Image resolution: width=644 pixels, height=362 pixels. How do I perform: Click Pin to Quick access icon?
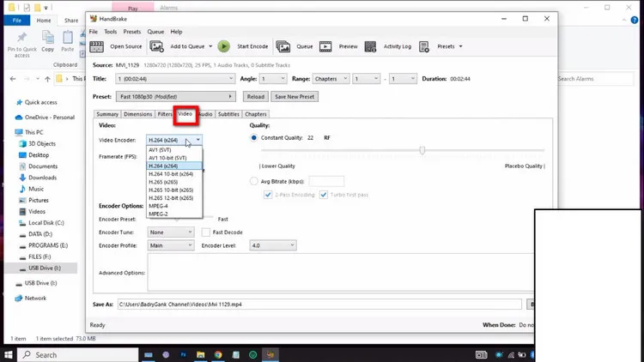pos(21,38)
